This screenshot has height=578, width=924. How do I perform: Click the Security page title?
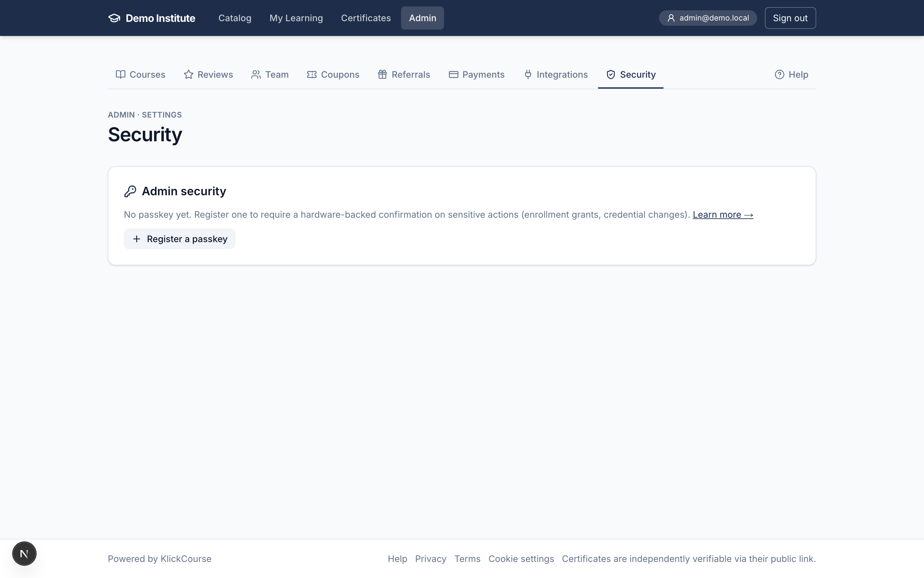click(x=145, y=135)
